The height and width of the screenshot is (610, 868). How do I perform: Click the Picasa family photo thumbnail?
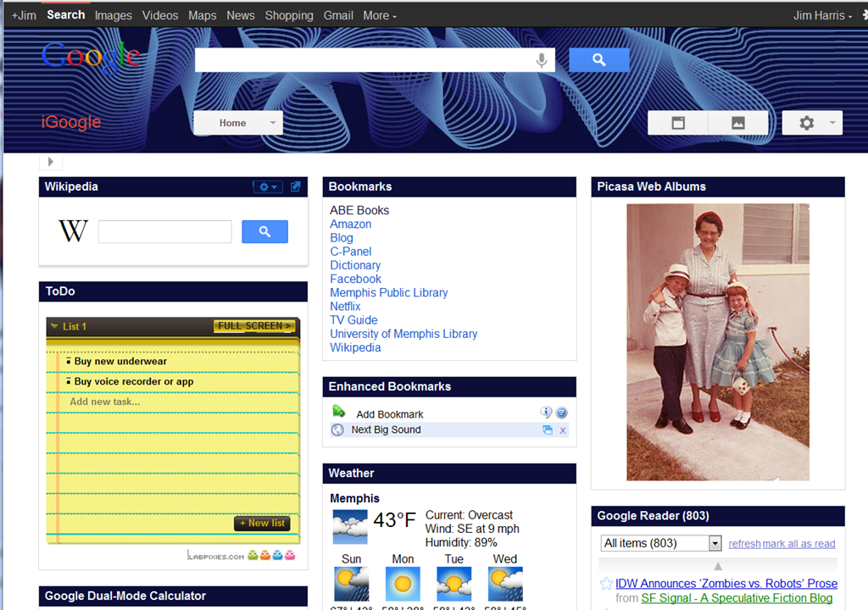pos(717,341)
